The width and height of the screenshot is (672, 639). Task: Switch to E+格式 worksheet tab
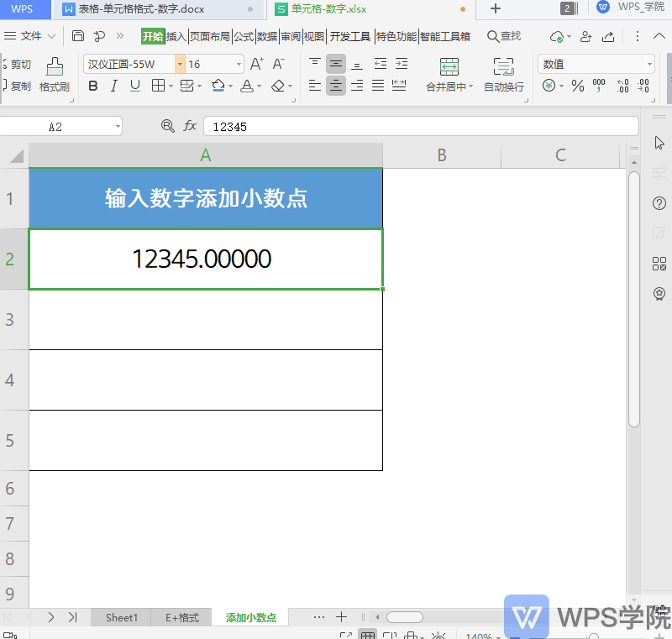click(x=182, y=617)
